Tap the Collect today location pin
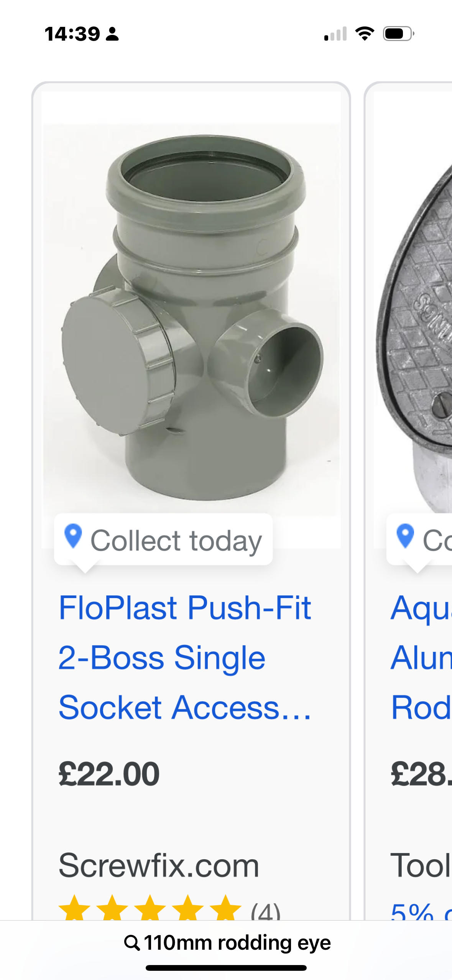Image resolution: width=452 pixels, height=980 pixels. tap(73, 536)
